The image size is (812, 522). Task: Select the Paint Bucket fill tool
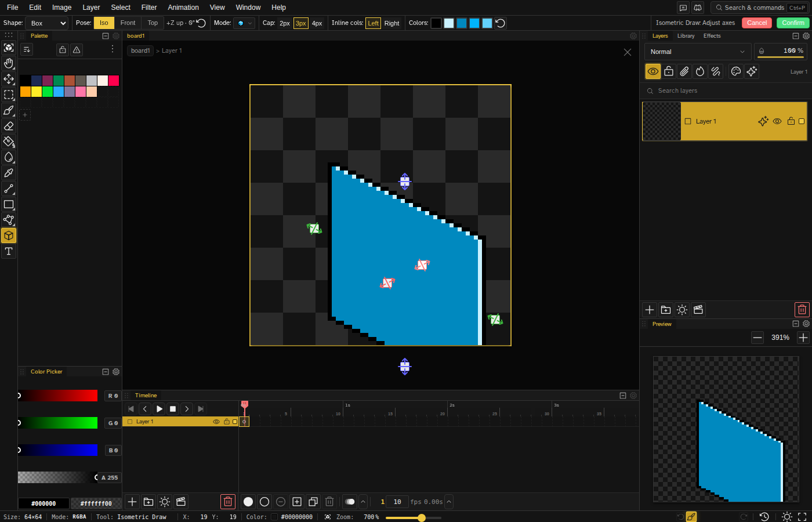[x=9, y=142]
